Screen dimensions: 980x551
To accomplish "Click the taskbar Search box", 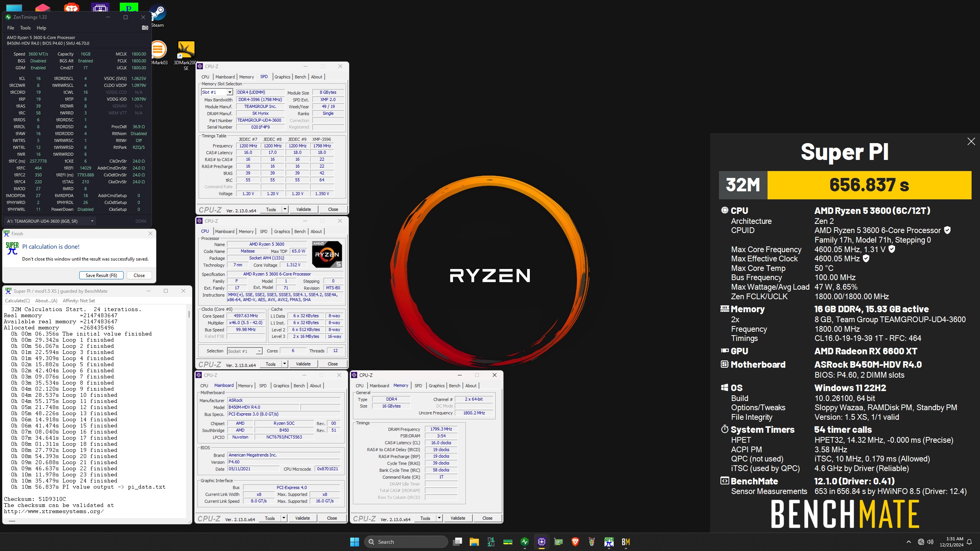I will click(406, 542).
